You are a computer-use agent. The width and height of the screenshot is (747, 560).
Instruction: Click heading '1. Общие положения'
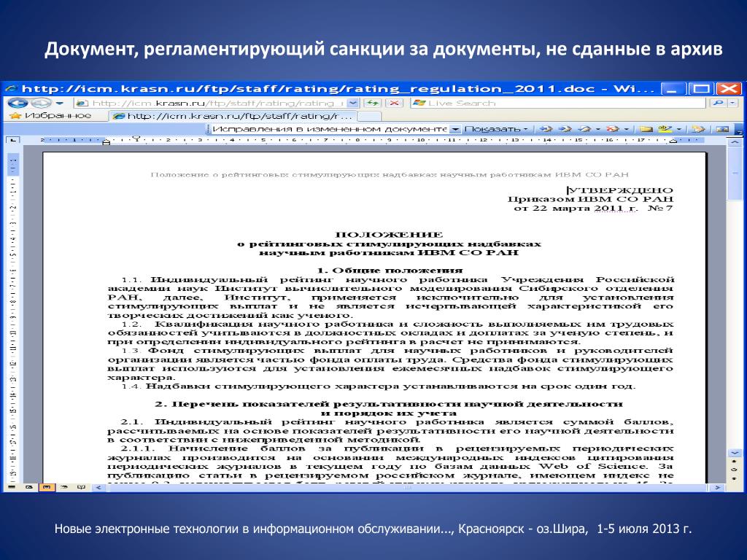pos(390,270)
